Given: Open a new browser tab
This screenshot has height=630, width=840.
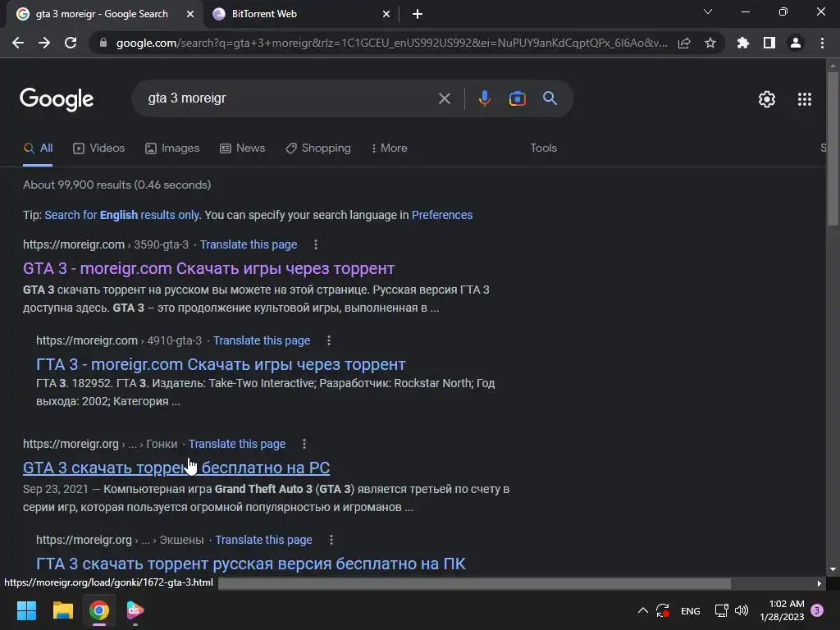Looking at the screenshot, I should [418, 14].
